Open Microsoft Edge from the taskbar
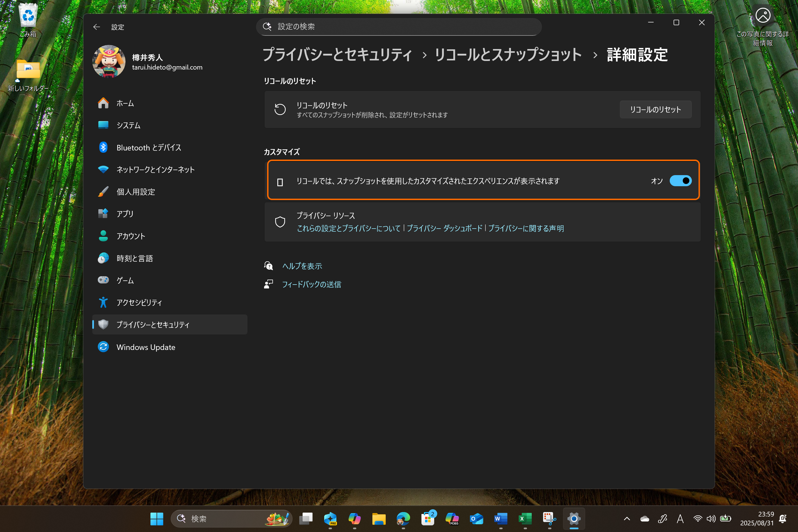Image resolution: width=798 pixels, height=532 pixels. click(x=403, y=519)
